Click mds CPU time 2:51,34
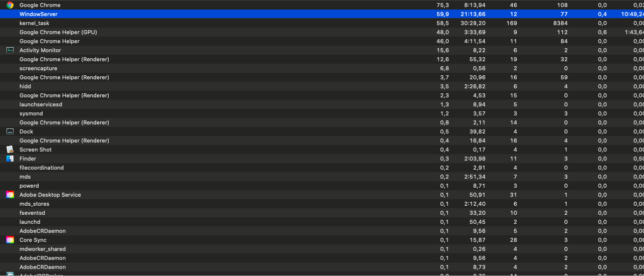644x276 pixels. (475, 177)
